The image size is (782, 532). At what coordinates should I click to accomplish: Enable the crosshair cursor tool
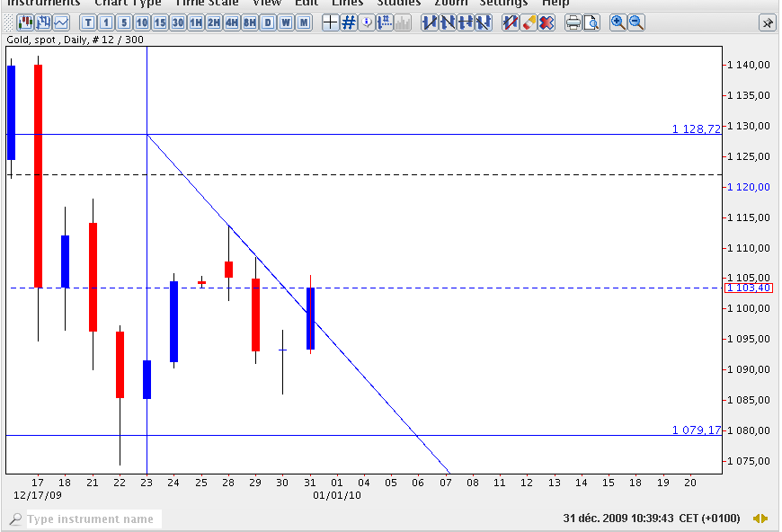pos(331,22)
